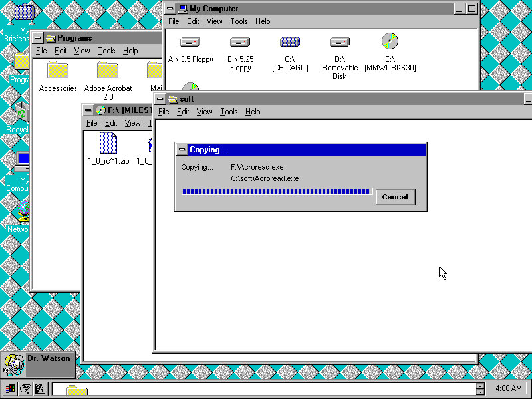Select the Adobe Acrobat 2.0 folder
Viewport: 532px width, 399px height.
[108, 70]
